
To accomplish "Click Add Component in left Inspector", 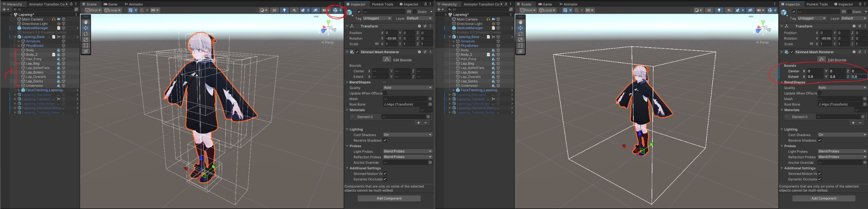I will tap(389, 198).
